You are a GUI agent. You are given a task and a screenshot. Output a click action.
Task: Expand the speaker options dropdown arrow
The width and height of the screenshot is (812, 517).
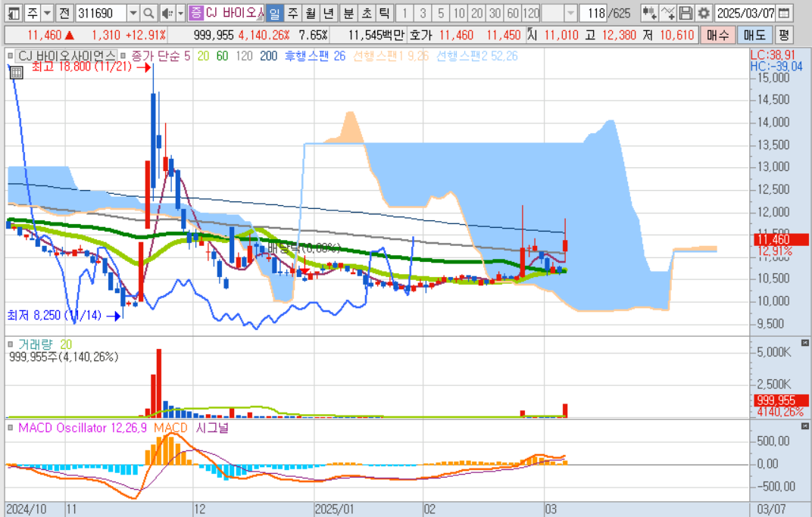click(x=181, y=13)
